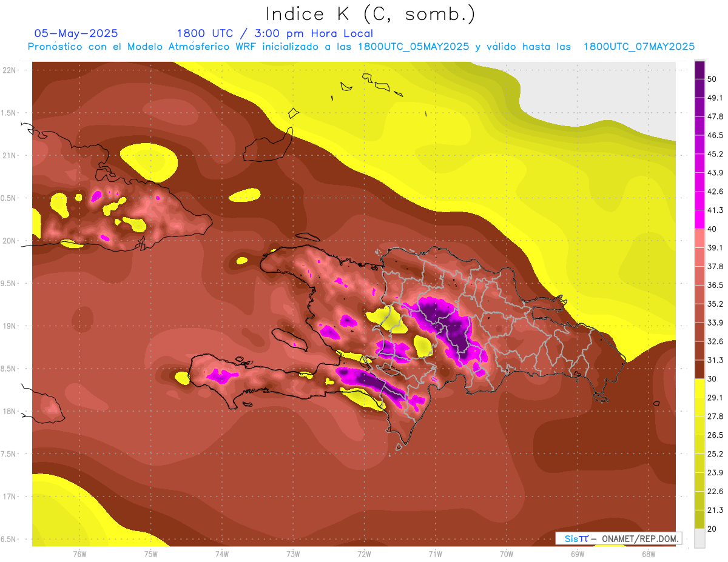Click the 'ONAMET/REP.DOM.' credit label

coord(639,538)
